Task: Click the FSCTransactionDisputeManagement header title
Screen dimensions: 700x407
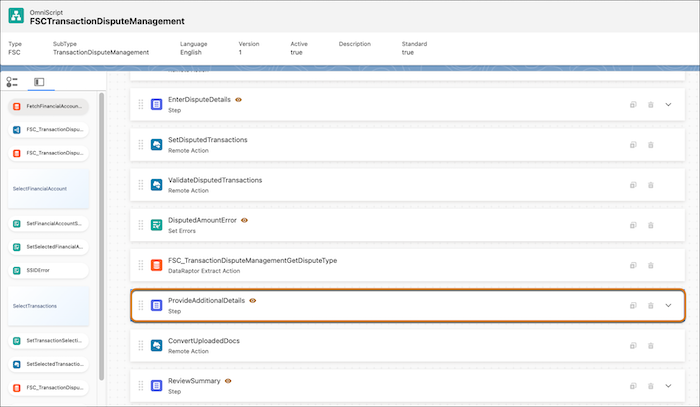Action: [107, 21]
